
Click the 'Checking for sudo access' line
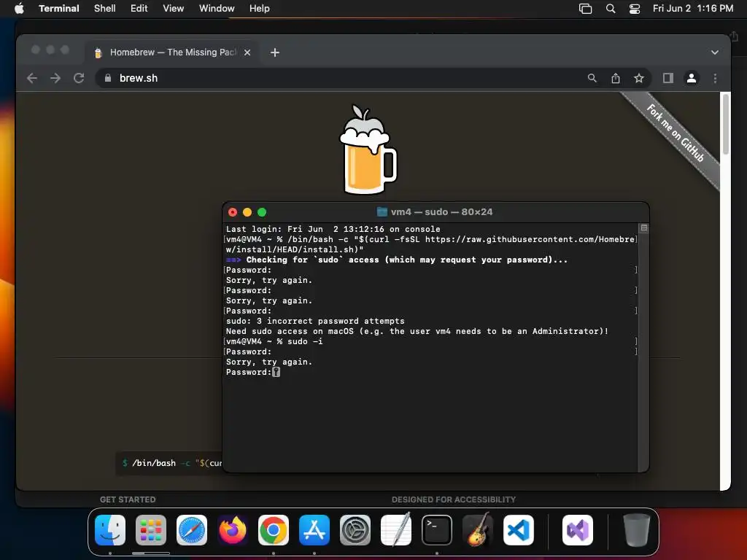pyautogui.click(x=396, y=260)
